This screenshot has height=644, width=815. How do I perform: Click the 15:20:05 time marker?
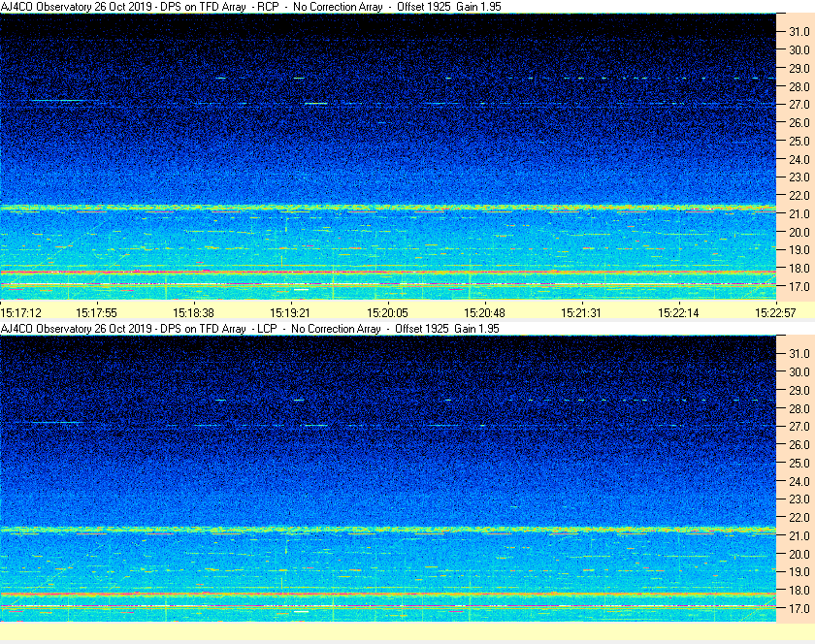pyautogui.click(x=387, y=312)
